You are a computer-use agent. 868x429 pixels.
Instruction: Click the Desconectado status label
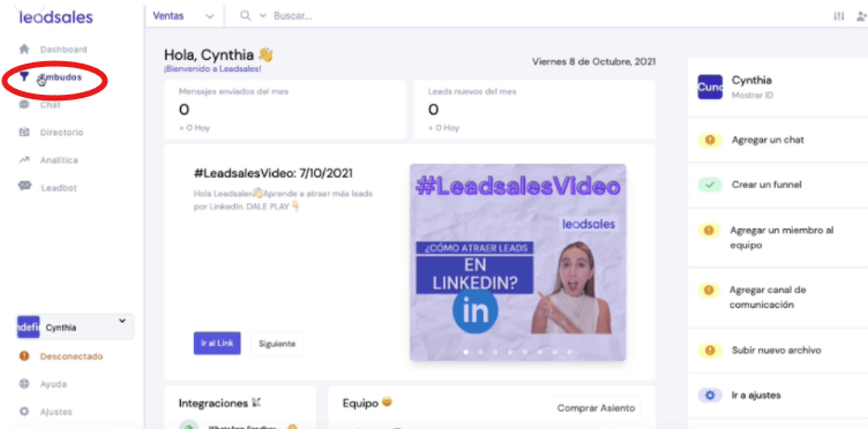[x=71, y=356]
